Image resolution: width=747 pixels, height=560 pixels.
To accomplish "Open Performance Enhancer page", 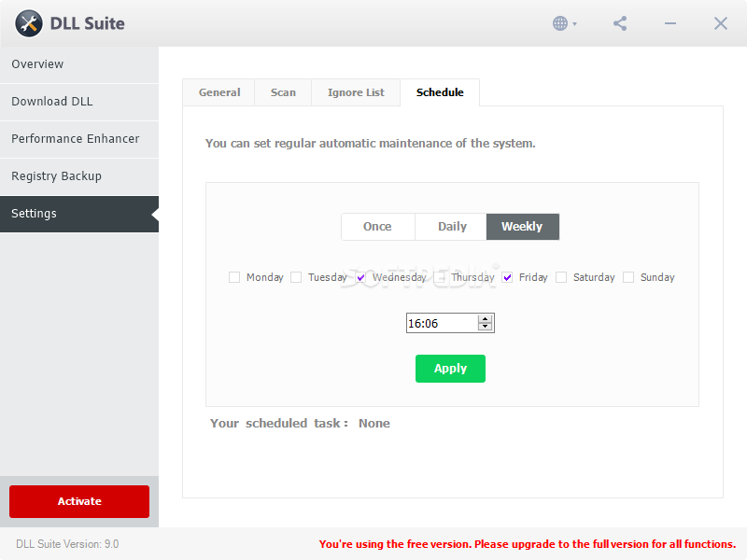I will (79, 138).
